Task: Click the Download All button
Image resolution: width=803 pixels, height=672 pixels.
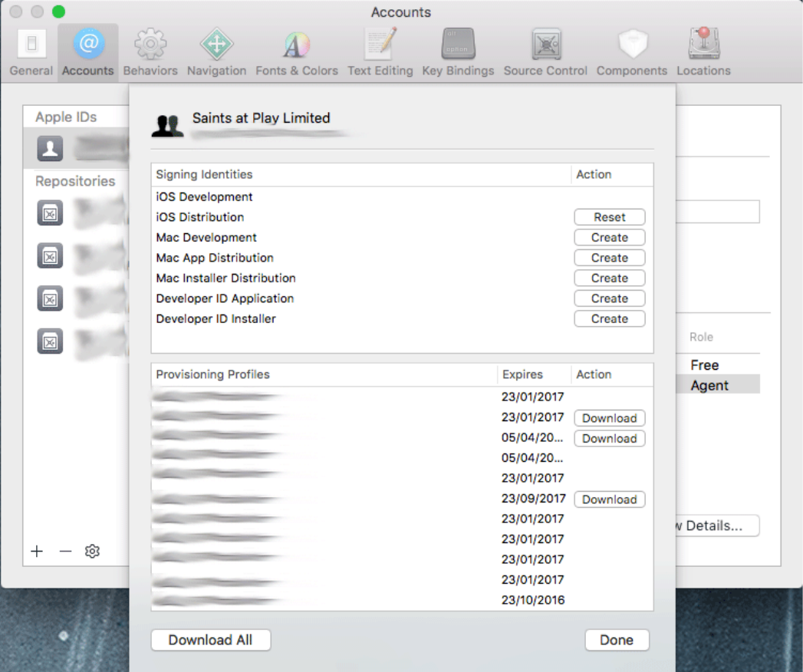Action: pyautogui.click(x=210, y=640)
